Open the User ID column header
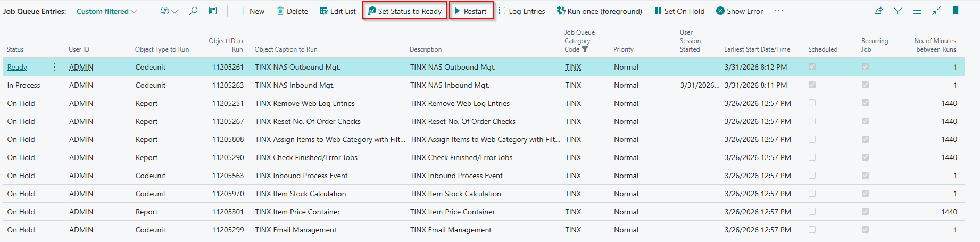980x242 pixels. click(x=79, y=49)
